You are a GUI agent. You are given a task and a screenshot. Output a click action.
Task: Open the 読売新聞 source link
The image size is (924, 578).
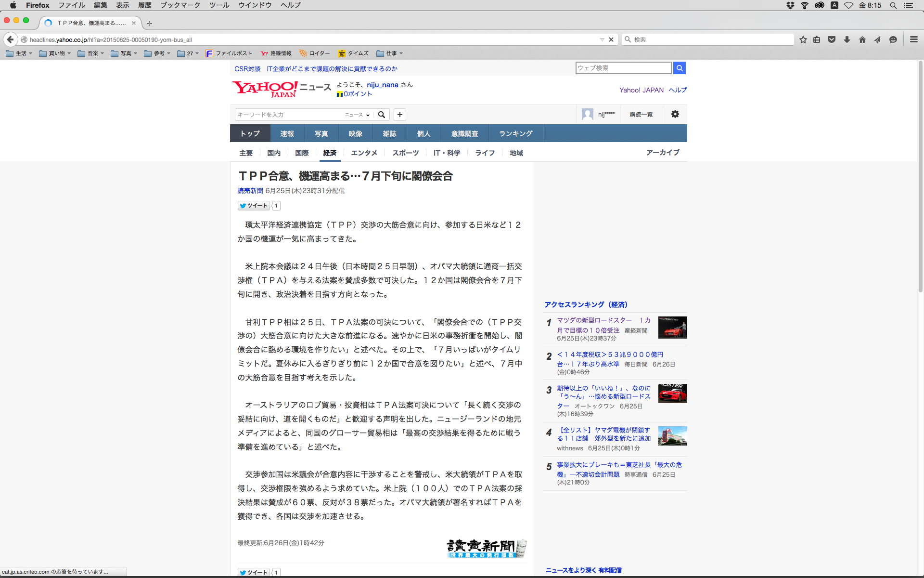point(250,191)
